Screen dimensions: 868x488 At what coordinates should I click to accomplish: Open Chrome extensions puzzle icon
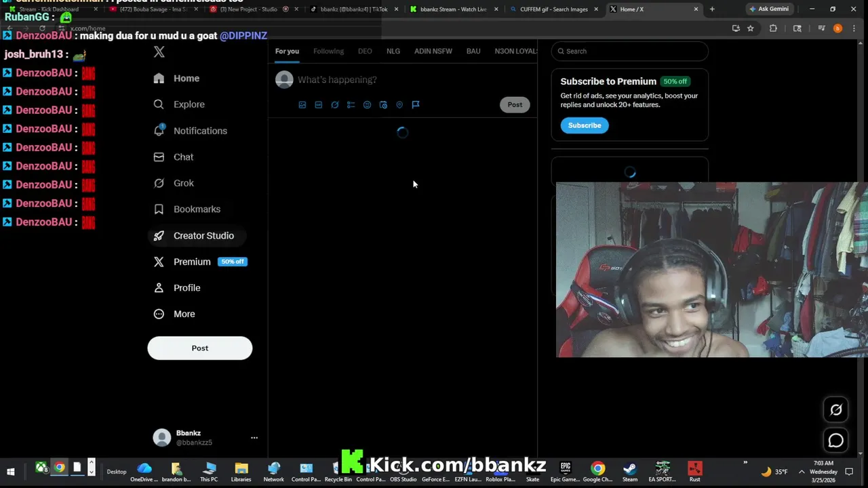point(773,28)
